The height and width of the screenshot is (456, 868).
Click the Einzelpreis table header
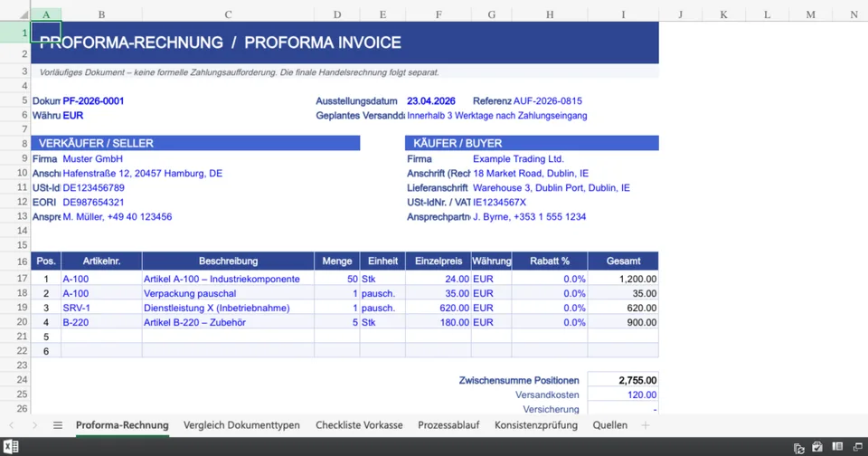coord(439,261)
